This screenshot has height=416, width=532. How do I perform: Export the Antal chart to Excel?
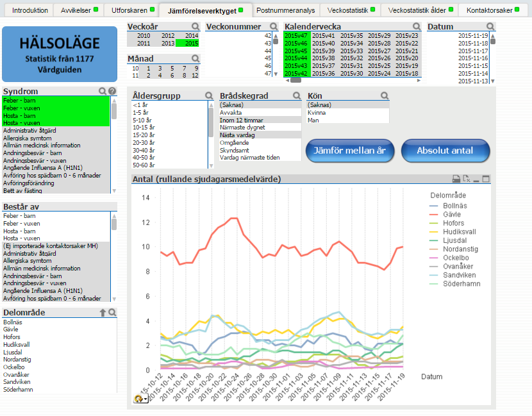tap(467, 179)
